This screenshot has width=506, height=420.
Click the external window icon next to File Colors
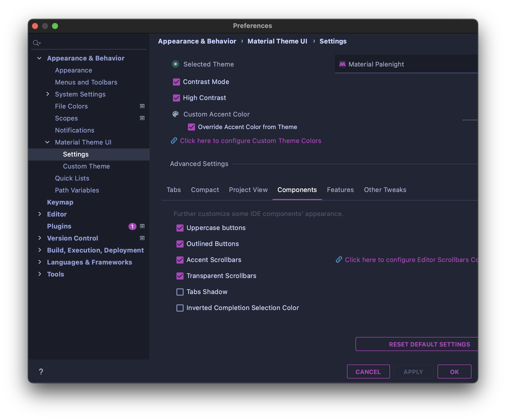[142, 106]
